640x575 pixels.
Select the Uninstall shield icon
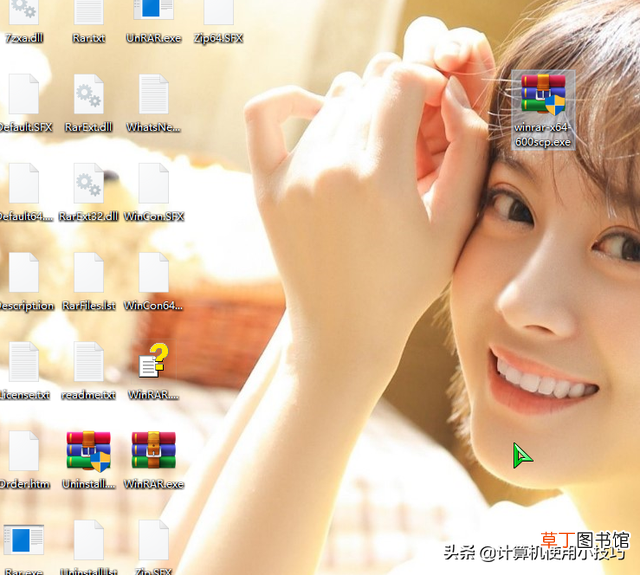point(89,451)
